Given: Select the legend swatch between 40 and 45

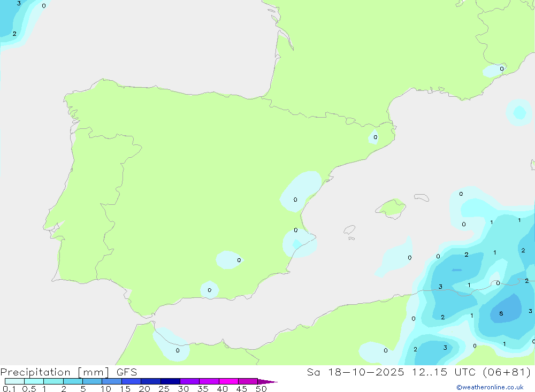Looking at the screenshot, I should [x=228, y=381].
